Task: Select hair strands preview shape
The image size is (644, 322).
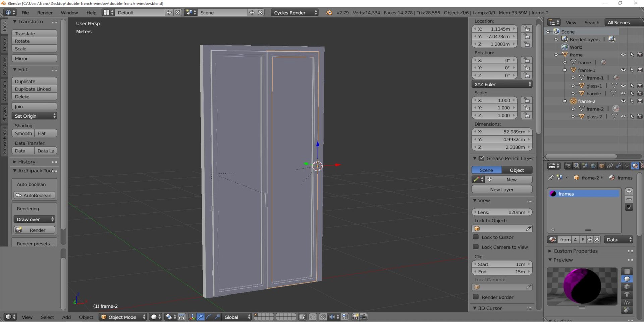Action: [627, 302]
